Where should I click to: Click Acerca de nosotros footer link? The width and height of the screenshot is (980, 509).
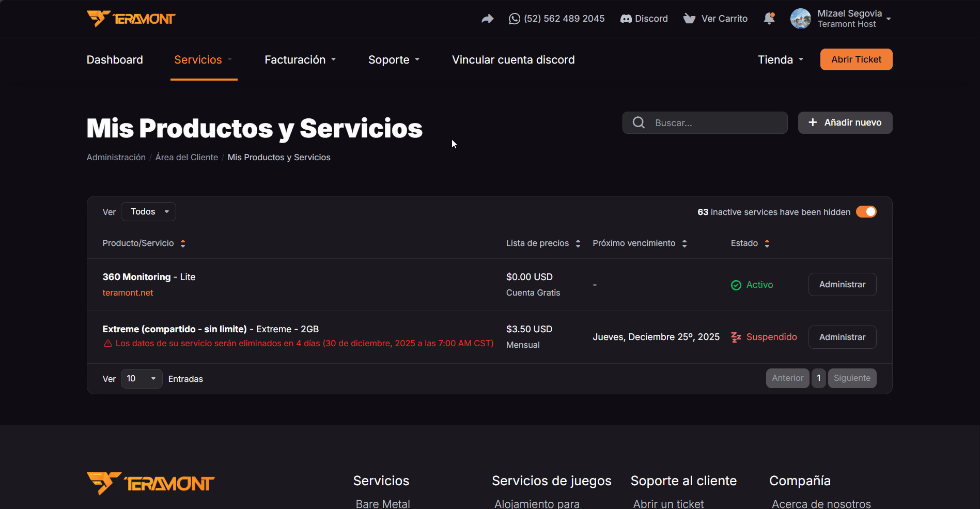821,503
